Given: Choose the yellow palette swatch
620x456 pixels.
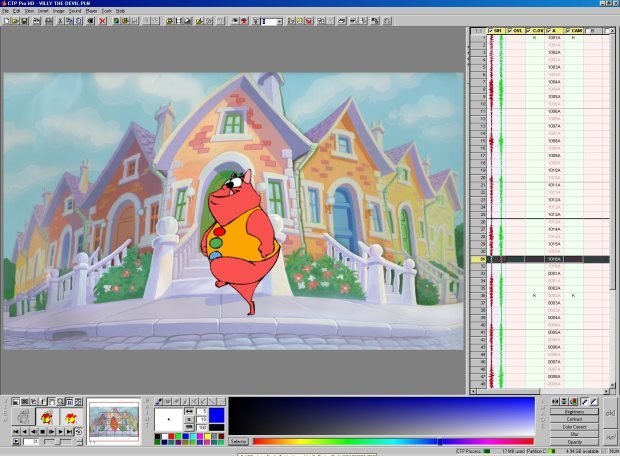Looking at the screenshot, I should [208, 436].
